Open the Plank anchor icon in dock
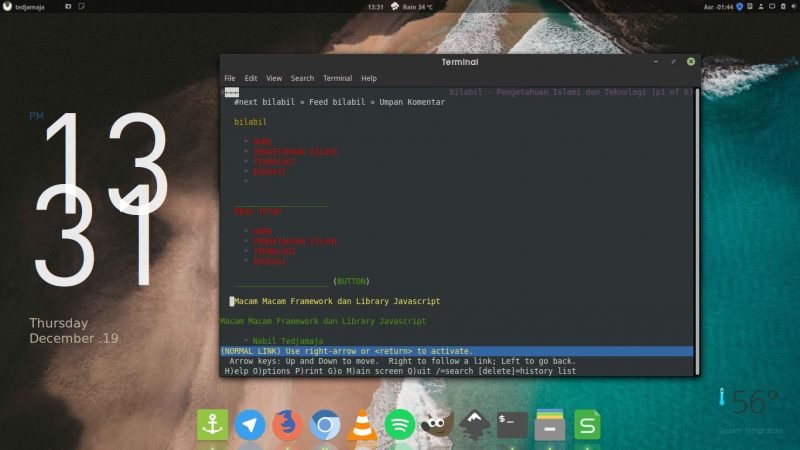800x450 pixels. pyautogui.click(x=212, y=424)
